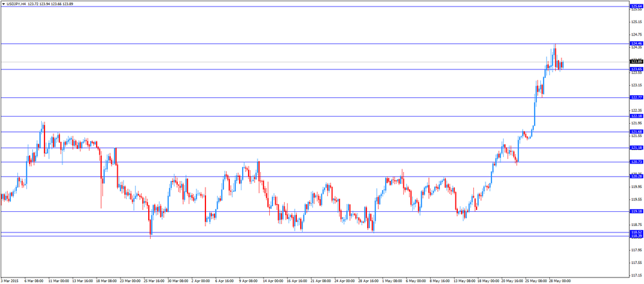The width and height of the screenshot is (644, 284).
Task: Click the 124.75 price scale value
Action: tap(637, 34)
